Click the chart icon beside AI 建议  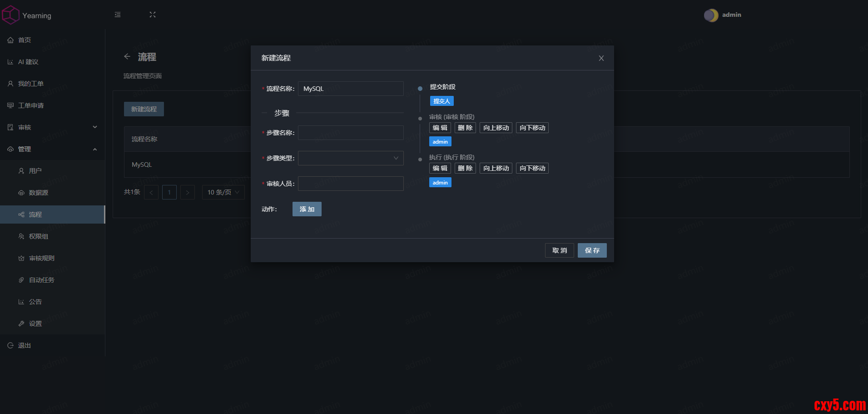coord(10,62)
